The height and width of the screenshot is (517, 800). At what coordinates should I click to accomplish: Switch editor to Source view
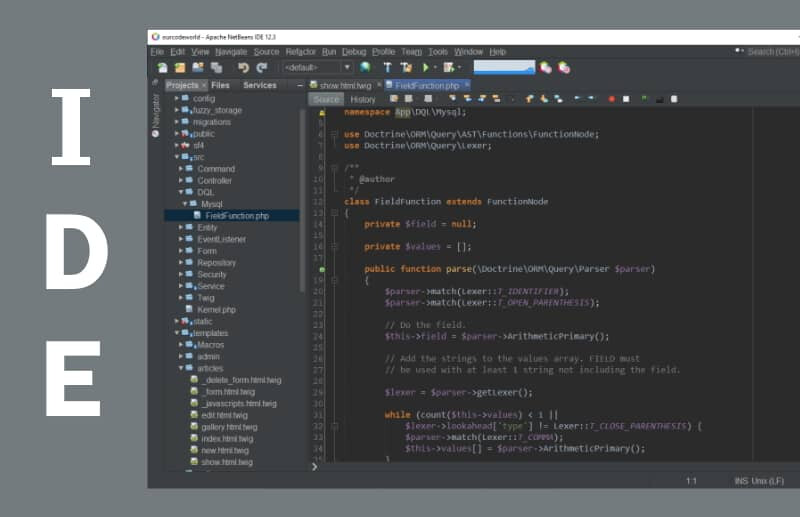pos(326,99)
